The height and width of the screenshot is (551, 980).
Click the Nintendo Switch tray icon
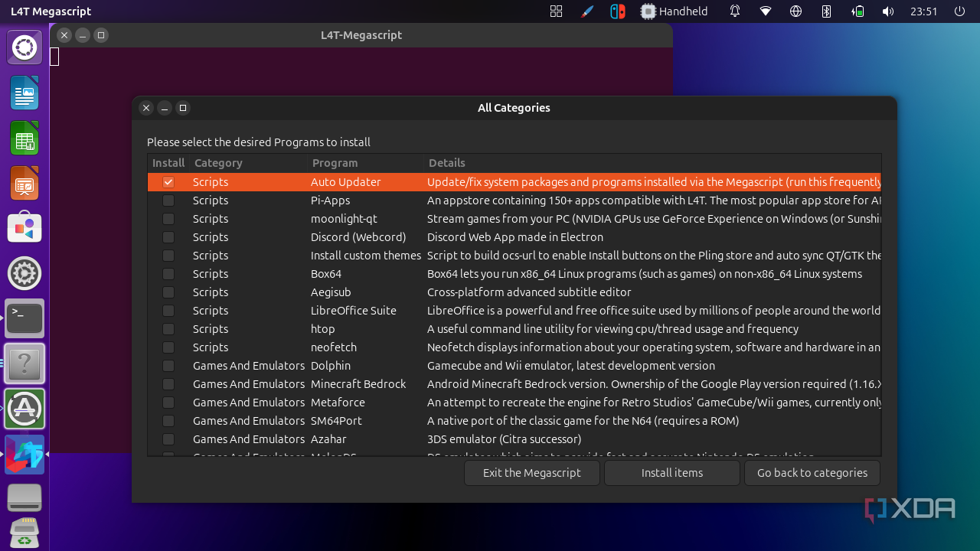coord(617,11)
